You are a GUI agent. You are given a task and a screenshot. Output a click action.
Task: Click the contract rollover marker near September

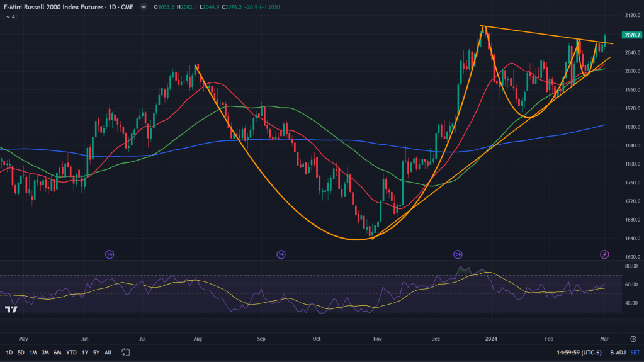click(x=281, y=254)
